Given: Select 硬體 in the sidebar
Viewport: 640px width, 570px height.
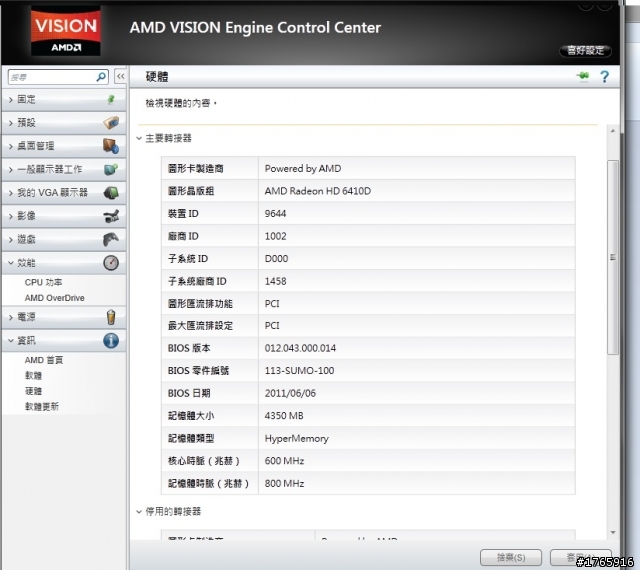Looking at the screenshot, I should pos(33,391).
